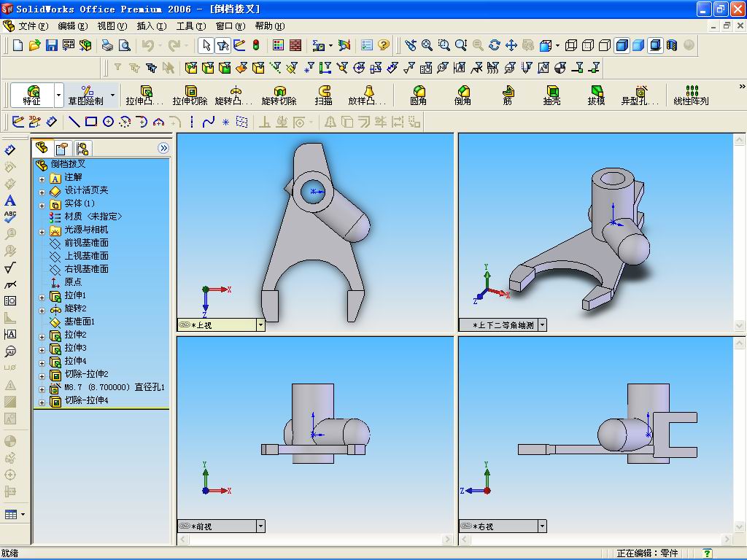Toggle Hidden Lines Removed display mode

coord(605,45)
